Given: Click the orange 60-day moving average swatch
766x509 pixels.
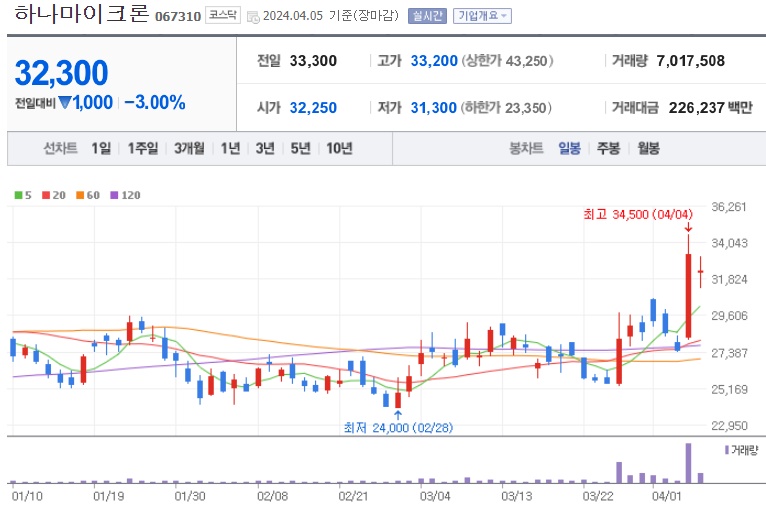Looking at the screenshot, I should [x=80, y=195].
